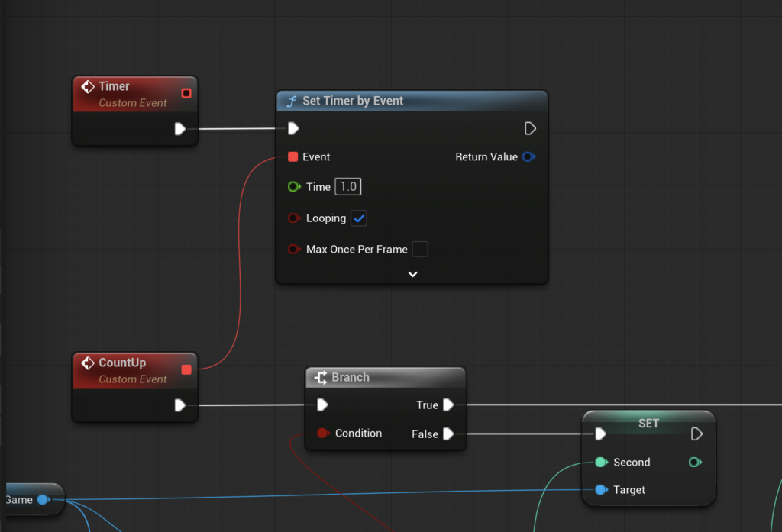The height and width of the screenshot is (532, 782).
Task: Click the Return Value label
Action: tap(486, 157)
